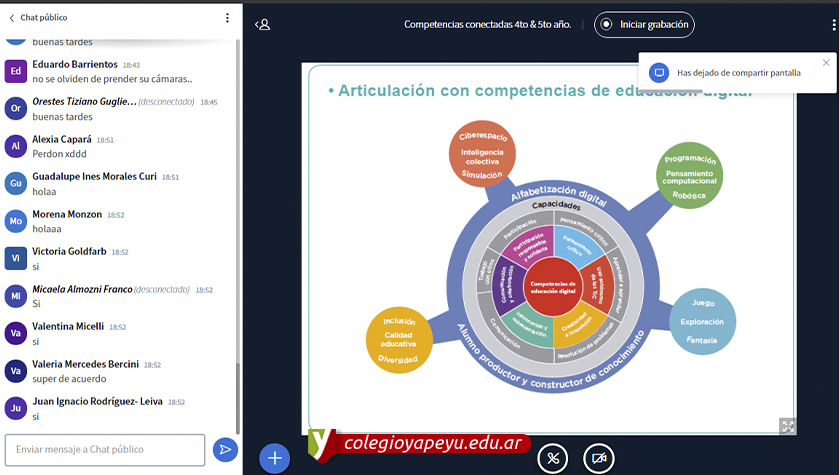The width and height of the screenshot is (839, 475).
Task: Click the Chat público header title
Action: pos(43,18)
